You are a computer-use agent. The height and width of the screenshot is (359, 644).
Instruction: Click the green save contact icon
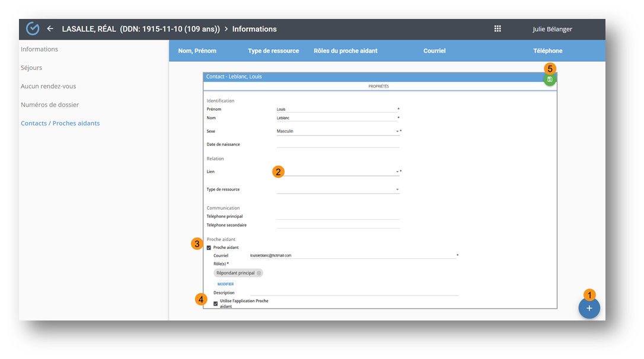click(x=550, y=79)
